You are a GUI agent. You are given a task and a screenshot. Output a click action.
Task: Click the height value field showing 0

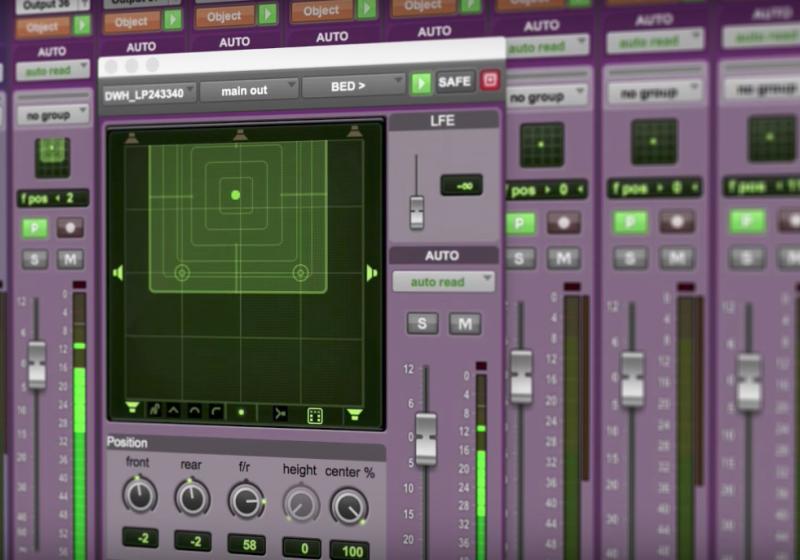[302, 548]
